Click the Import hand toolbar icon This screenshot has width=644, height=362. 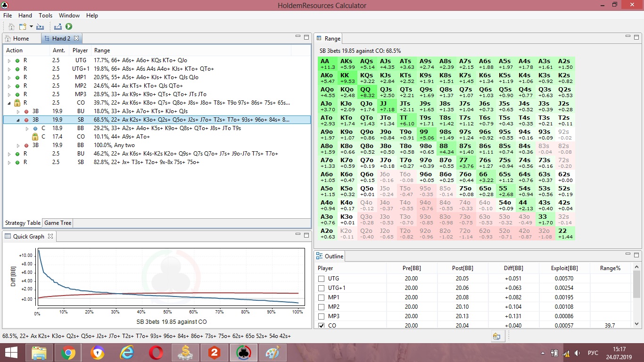[40, 27]
